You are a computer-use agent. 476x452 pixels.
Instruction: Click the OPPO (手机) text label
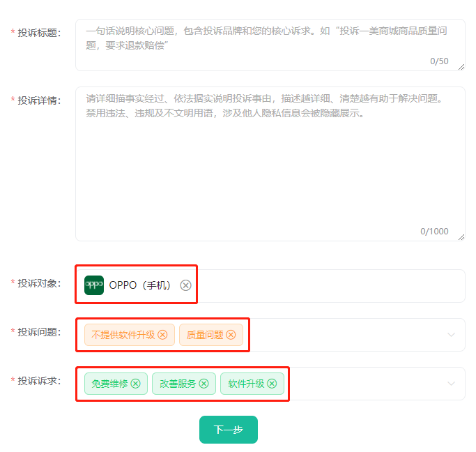pos(139,285)
